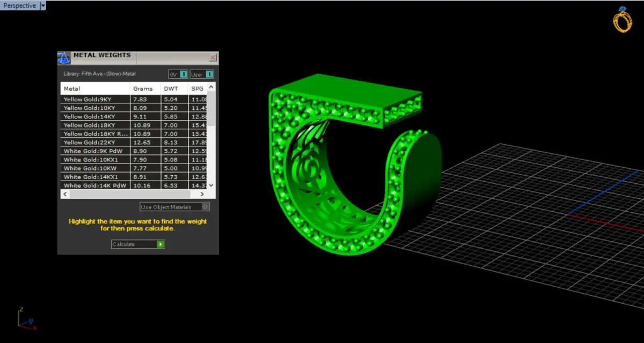Select the Yellow Gold:14KY row

coord(134,116)
